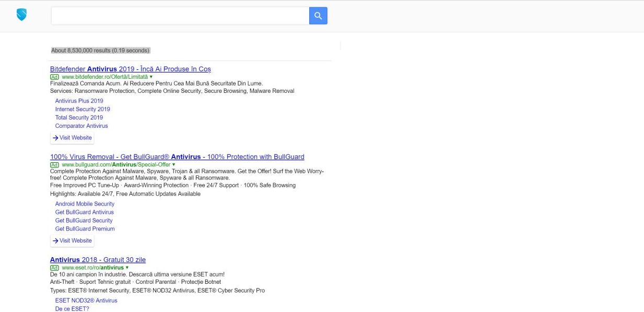Viewport: 644px width, 312px height.
Task: Select the Get BullGuard Antivirus sitelink
Action: (84, 212)
